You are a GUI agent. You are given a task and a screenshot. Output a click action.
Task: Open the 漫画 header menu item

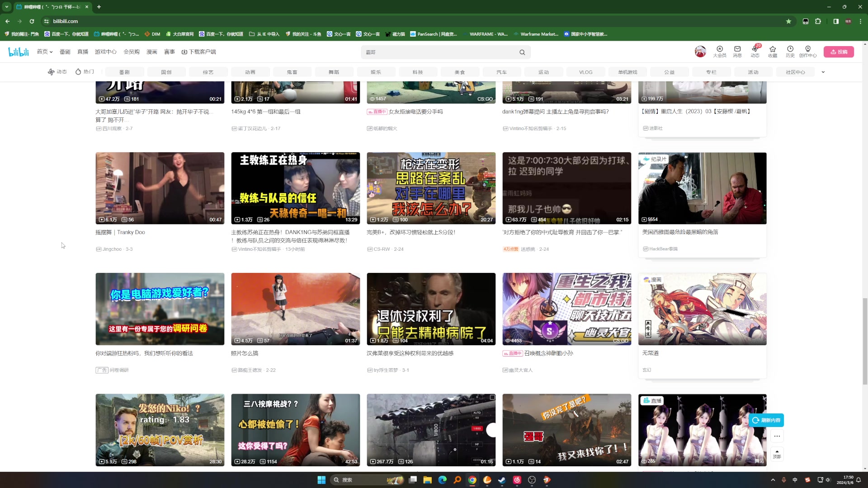click(152, 52)
